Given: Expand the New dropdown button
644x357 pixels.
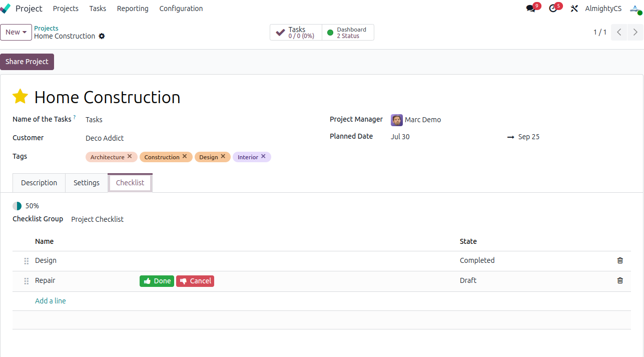Looking at the screenshot, I should click(x=16, y=32).
